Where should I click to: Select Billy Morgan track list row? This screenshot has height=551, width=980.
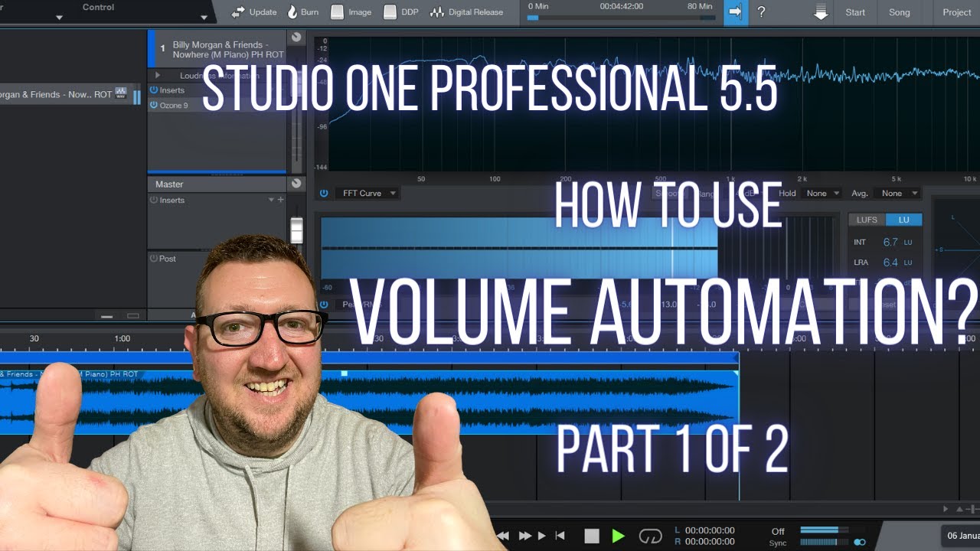(x=70, y=95)
